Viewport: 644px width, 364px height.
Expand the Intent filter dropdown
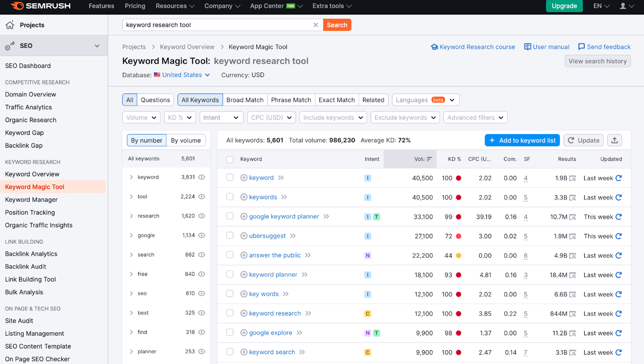pos(221,117)
